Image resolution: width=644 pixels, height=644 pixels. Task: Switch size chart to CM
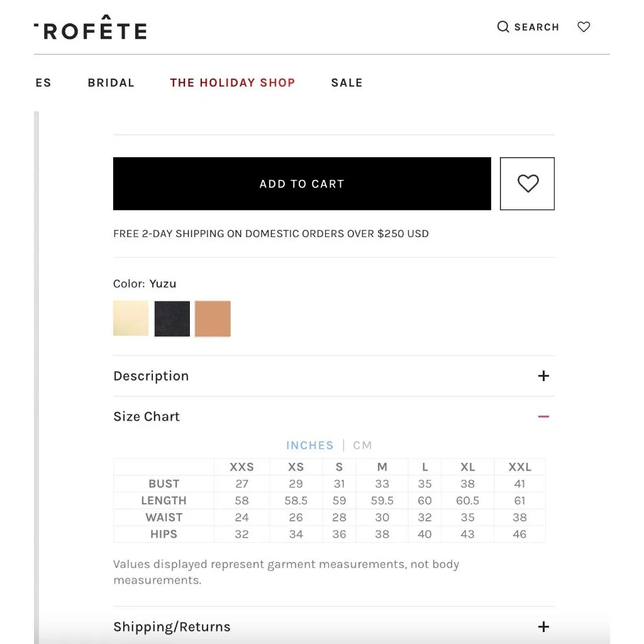(x=362, y=445)
